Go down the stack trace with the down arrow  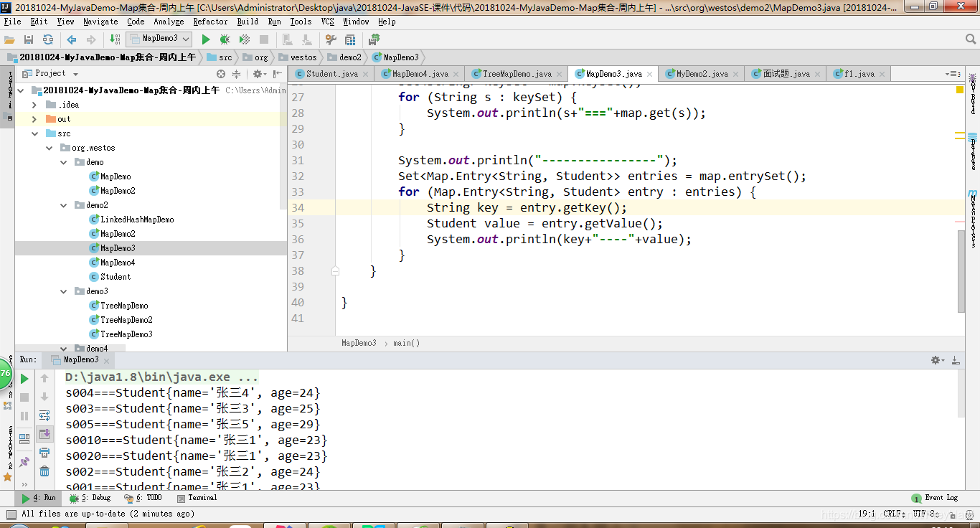44,397
